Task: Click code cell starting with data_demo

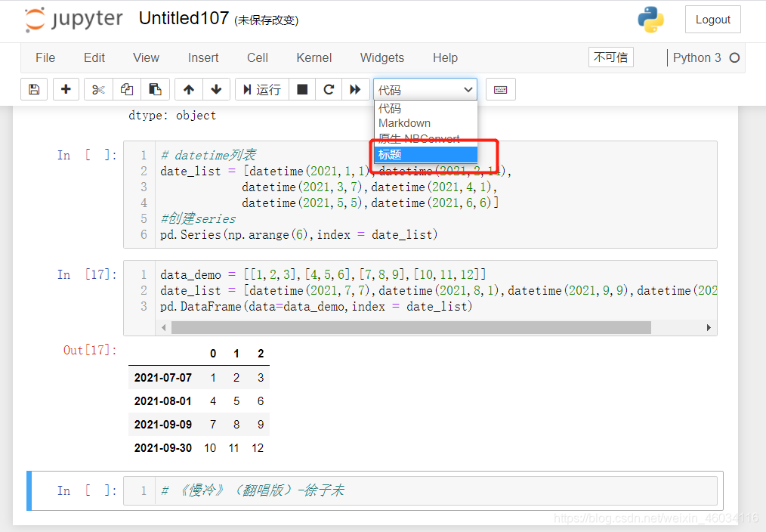Action: [420, 298]
